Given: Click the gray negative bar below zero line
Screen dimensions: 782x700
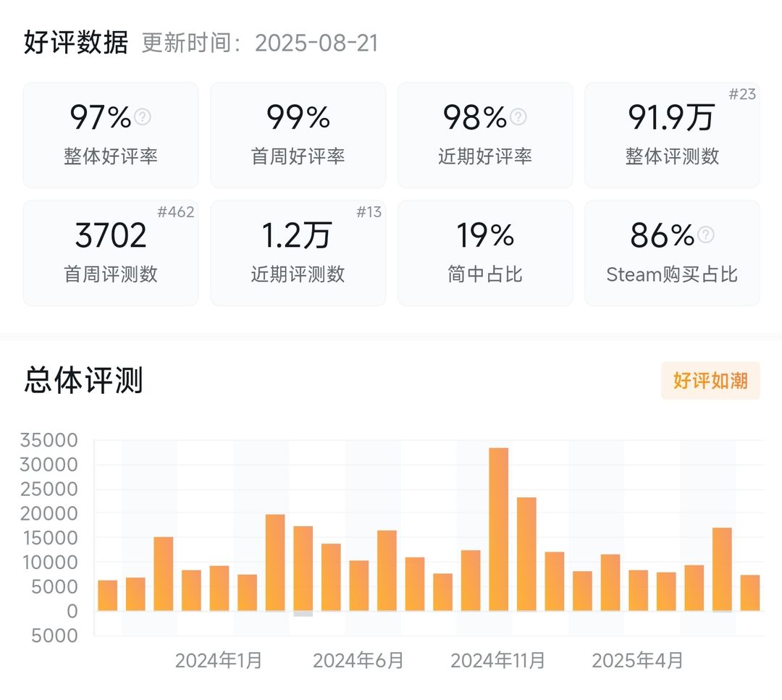Looking at the screenshot, I should pyautogui.click(x=303, y=614).
